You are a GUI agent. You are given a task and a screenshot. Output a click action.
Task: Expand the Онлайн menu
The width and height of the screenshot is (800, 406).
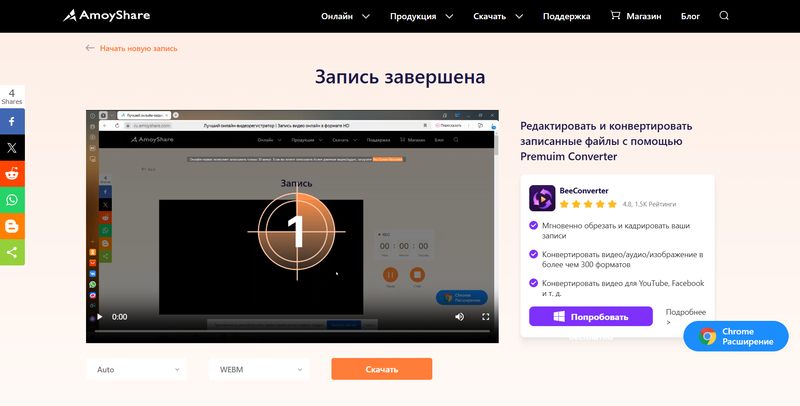pyautogui.click(x=345, y=16)
